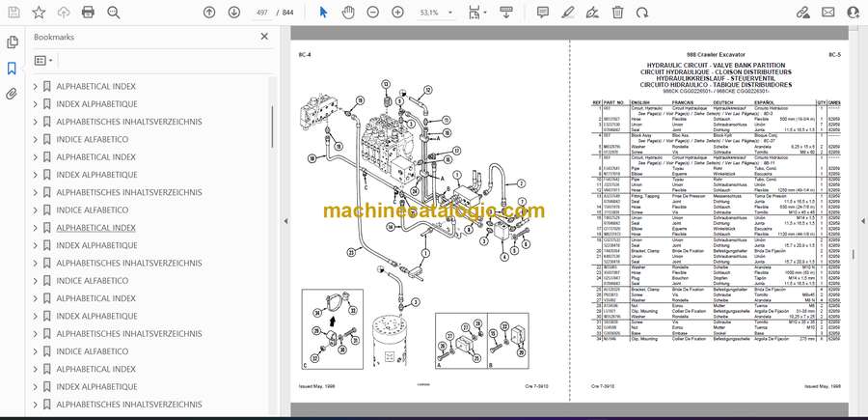The image size is (868, 420).
Task: Open the underlined ALPHABETICAL INDEX bookmark
Action: 95,228
